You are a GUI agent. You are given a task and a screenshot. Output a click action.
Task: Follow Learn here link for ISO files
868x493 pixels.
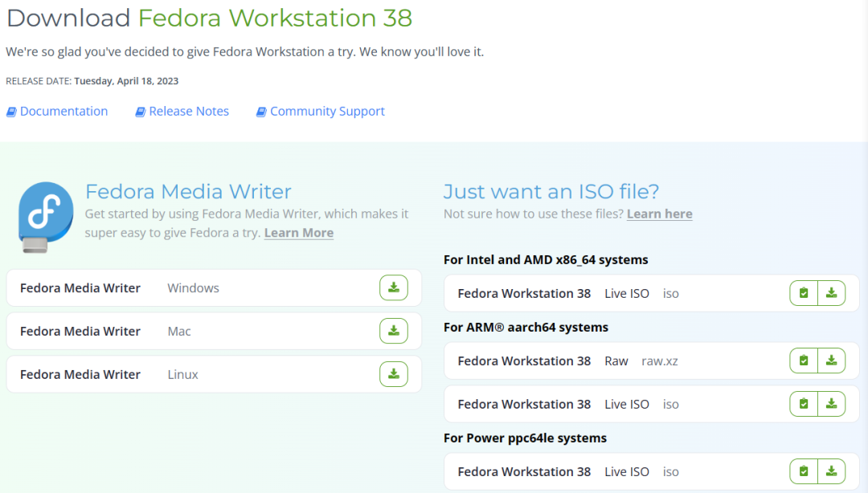(x=659, y=214)
